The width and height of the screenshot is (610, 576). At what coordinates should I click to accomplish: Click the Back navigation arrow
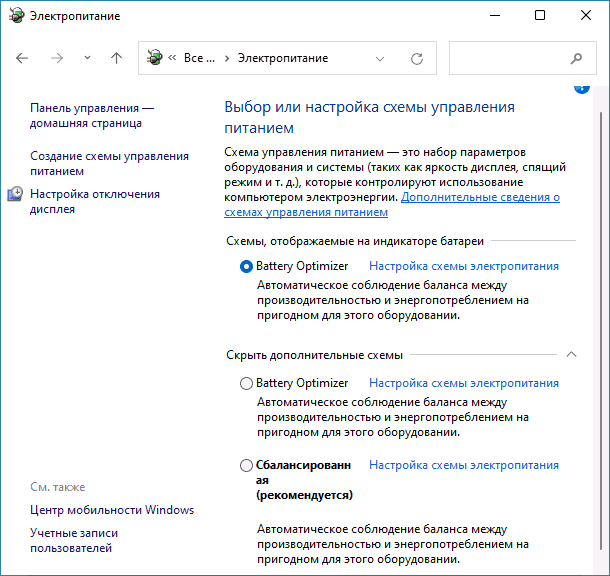click(22, 58)
